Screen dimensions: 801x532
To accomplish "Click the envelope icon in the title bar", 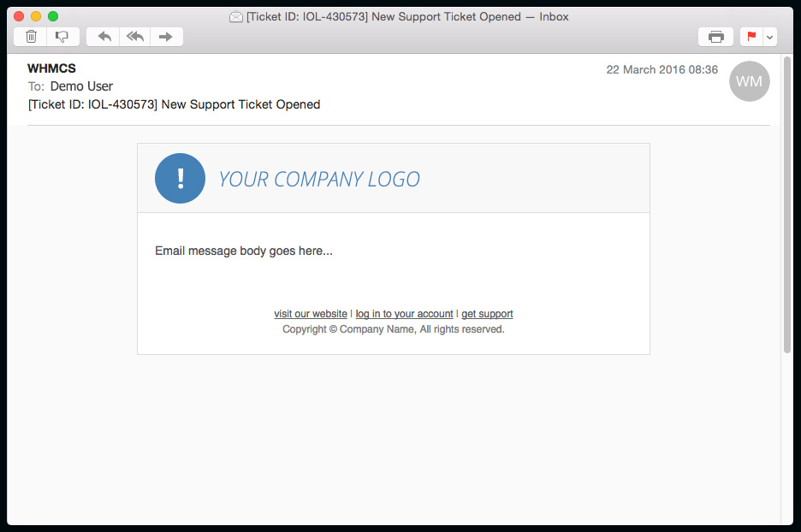I will point(236,17).
